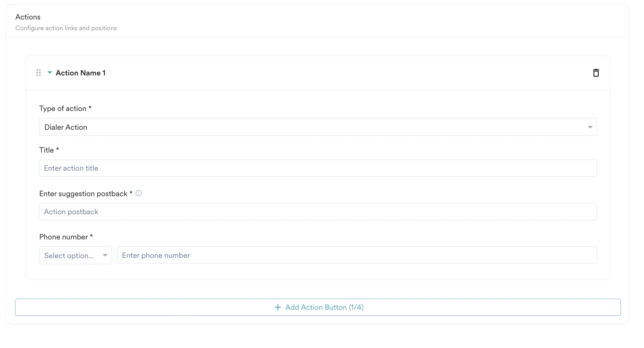Click the Actions heading
This screenshot has height=348, width=644.
click(x=28, y=17)
